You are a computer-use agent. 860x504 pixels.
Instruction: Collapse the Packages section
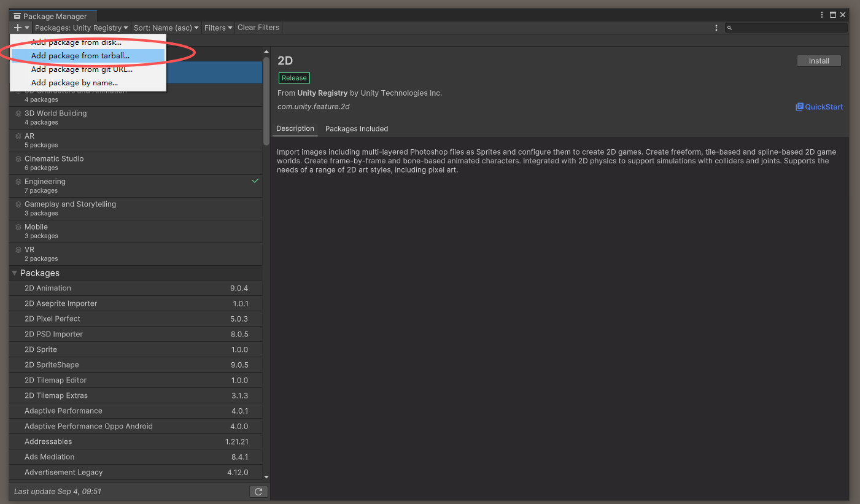[14, 273]
